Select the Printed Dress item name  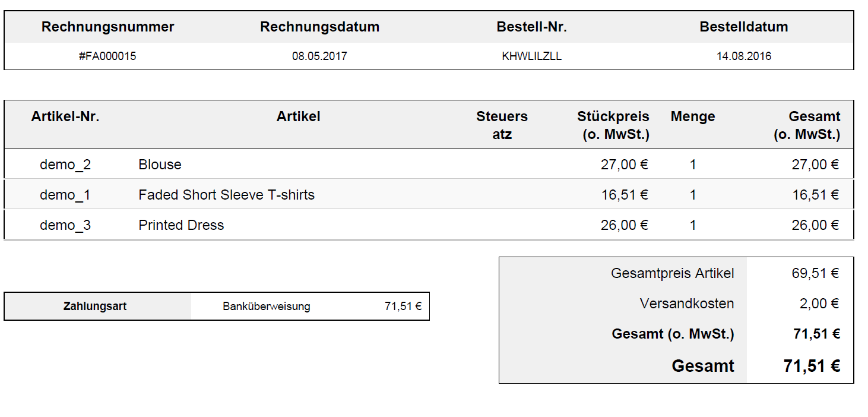[x=181, y=225]
